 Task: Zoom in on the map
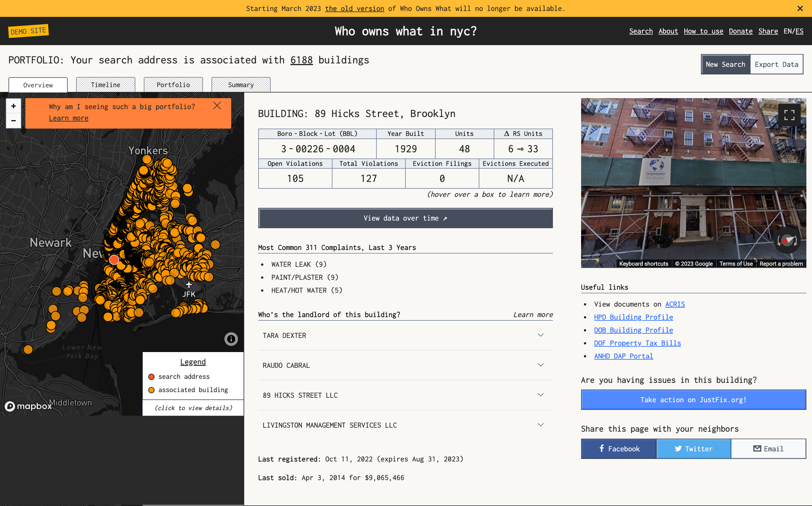tap(13, 106)
